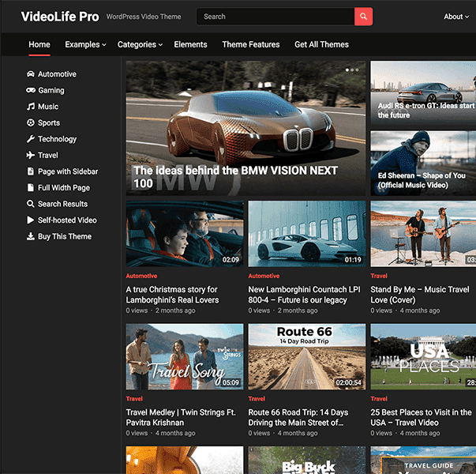The image size is (476, 474).
Task: Go to the Theme Features tab
Action: click(x=250, y=45)
